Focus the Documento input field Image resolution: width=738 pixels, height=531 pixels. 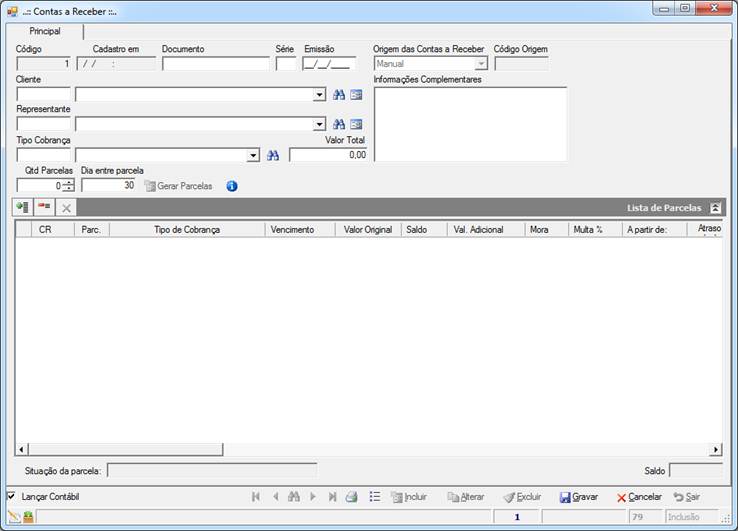click(216, 64)
